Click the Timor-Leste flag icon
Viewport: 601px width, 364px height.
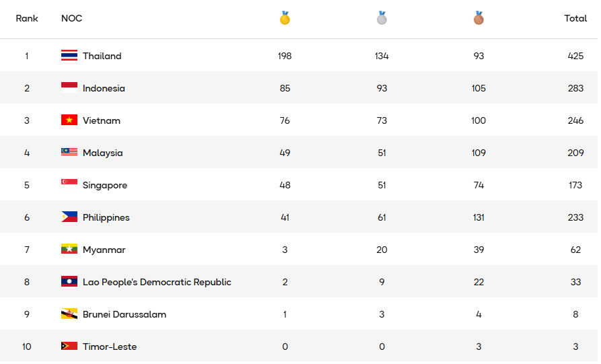(69, 347)
